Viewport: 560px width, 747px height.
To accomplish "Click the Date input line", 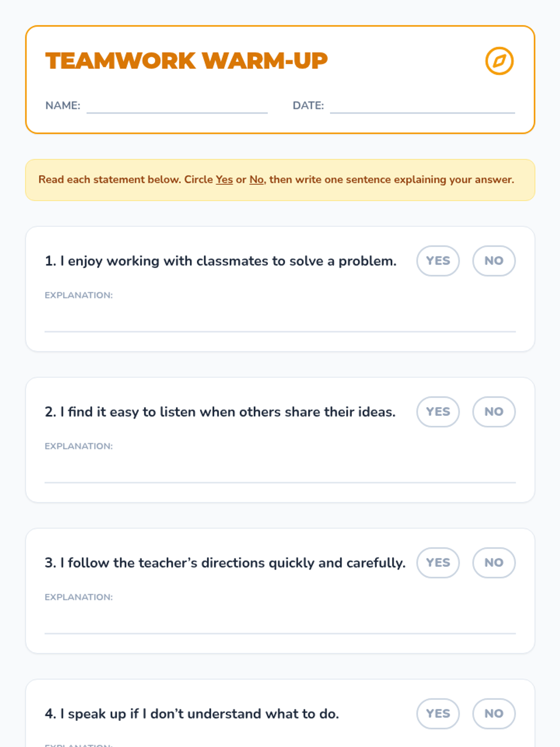I will point(422,106).
